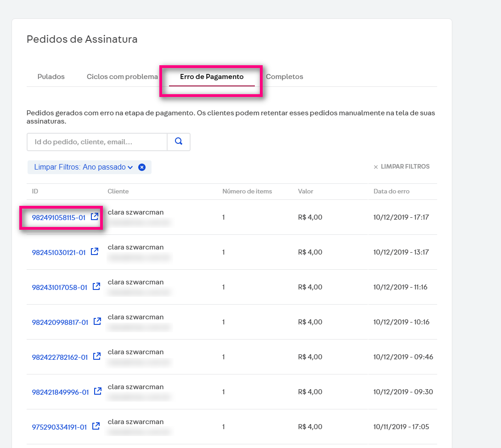
Task: Open the Completos tab
Action: click(x=284, y=77)
